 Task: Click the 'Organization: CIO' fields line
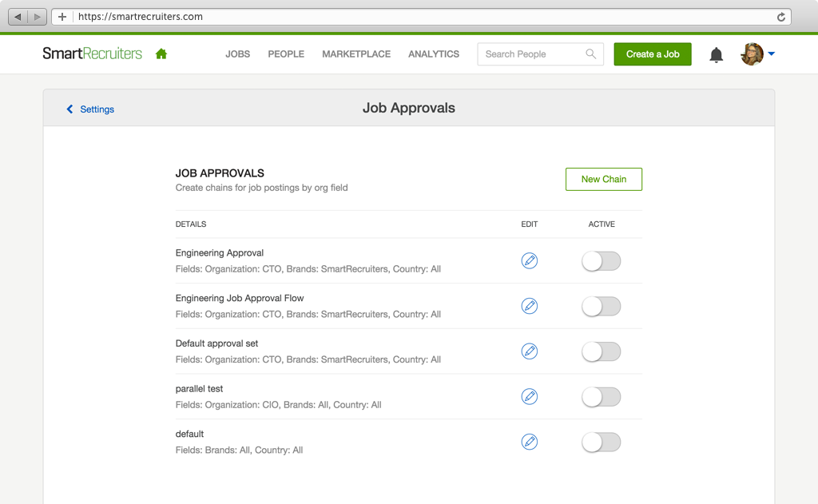pos(278,405)
